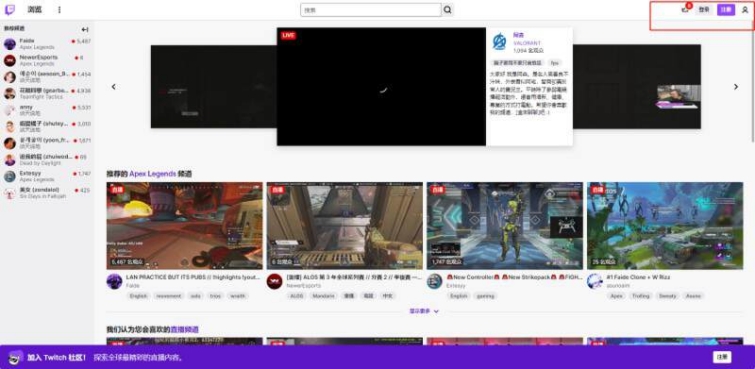Click the gaming tag under Extesyy stream

click(485, 296)
